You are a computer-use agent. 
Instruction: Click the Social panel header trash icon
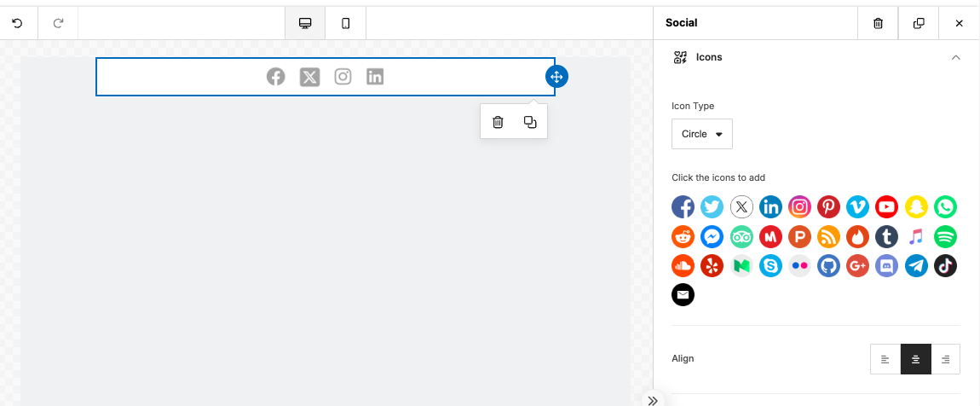[x=878, y=23]
